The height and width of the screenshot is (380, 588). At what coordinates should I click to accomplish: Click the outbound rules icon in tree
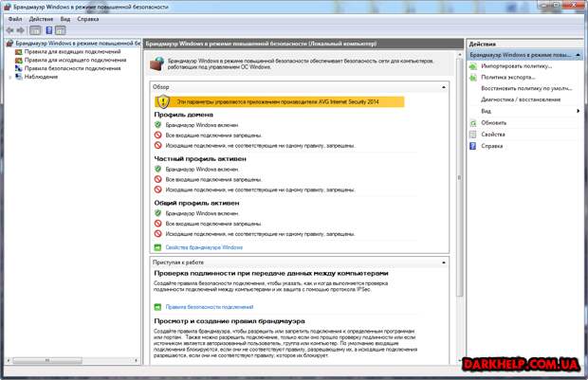point(18,60)
